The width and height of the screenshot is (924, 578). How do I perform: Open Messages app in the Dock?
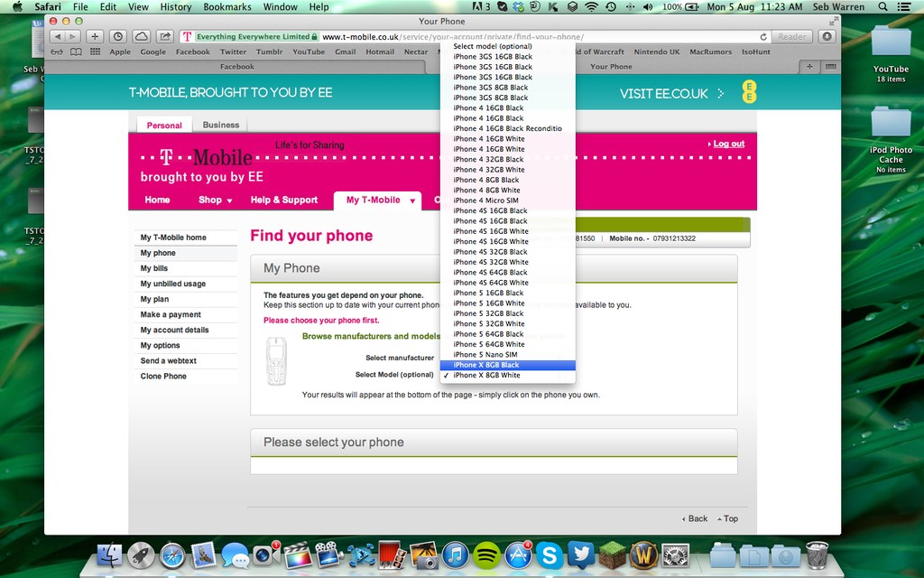(235, 555)
